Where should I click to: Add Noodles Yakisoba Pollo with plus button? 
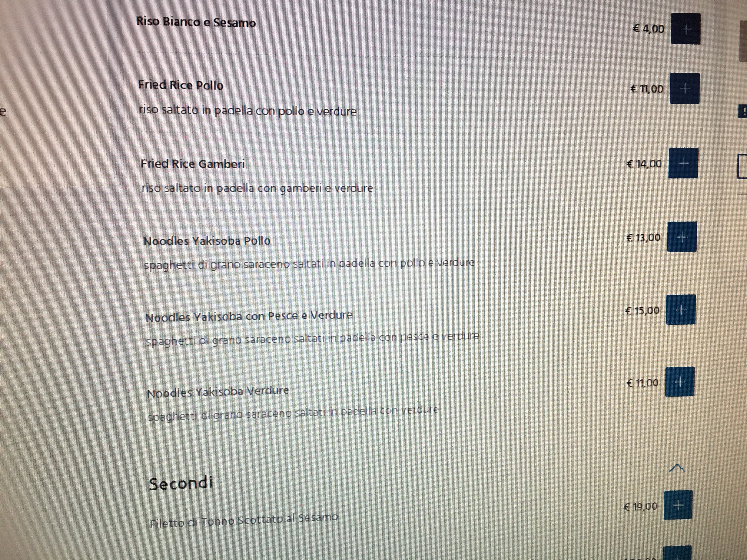coord(682,237)
